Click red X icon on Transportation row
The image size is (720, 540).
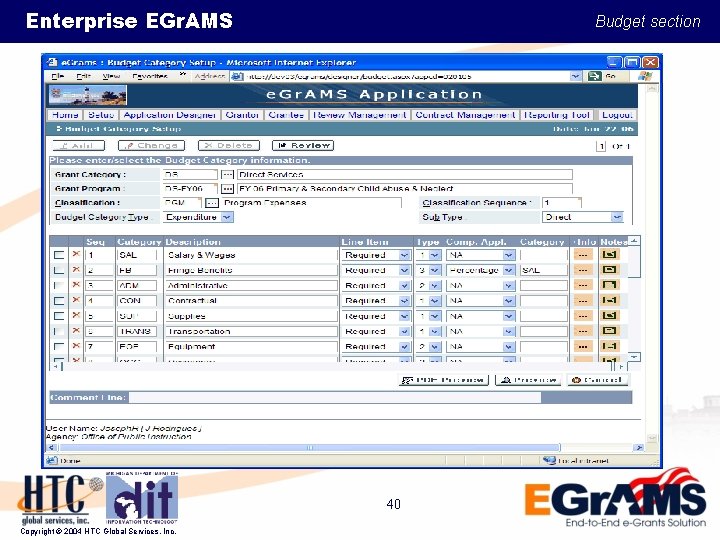coord(76,331)
